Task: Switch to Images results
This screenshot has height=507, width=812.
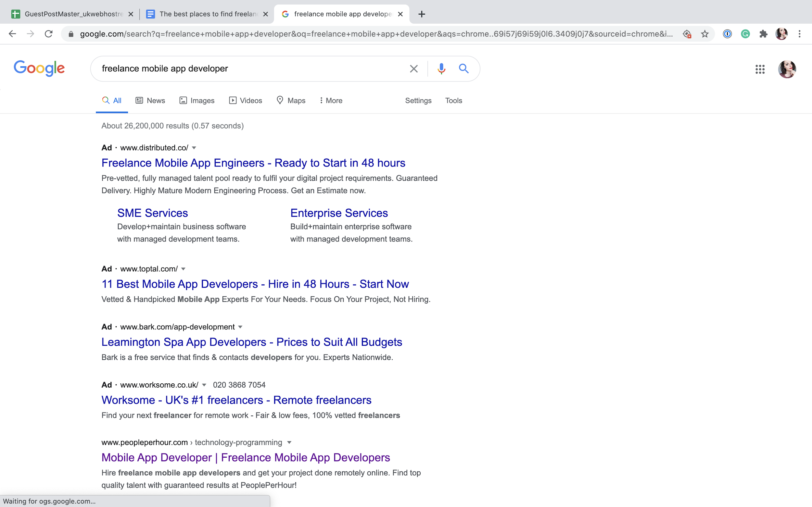Action: click(197, 101)
